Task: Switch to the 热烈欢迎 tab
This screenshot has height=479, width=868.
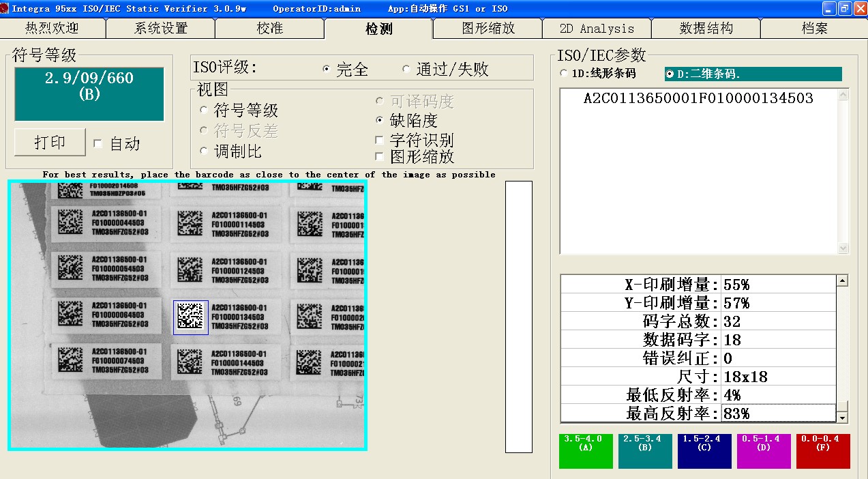Action: (53, 29)
